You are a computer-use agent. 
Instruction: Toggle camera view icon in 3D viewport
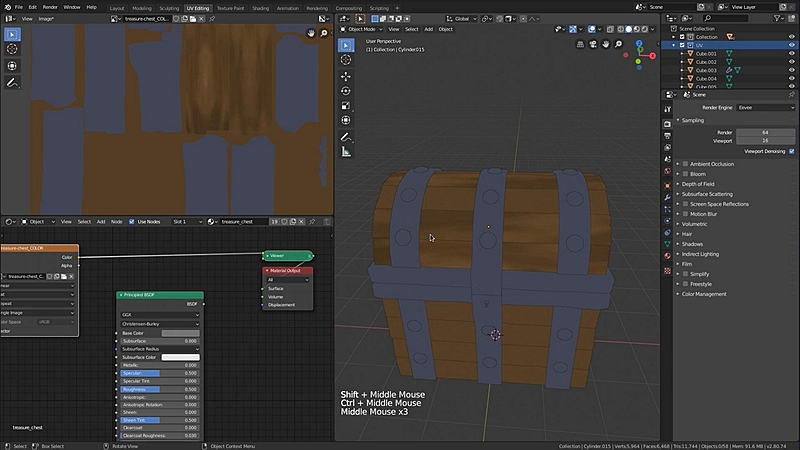[593, 44]
